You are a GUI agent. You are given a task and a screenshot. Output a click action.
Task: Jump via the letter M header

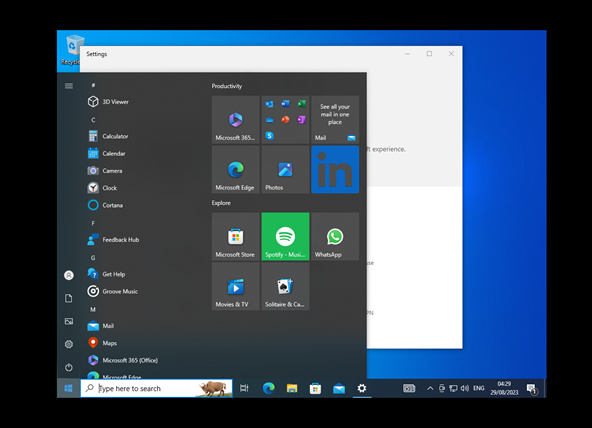pos(93,309)
